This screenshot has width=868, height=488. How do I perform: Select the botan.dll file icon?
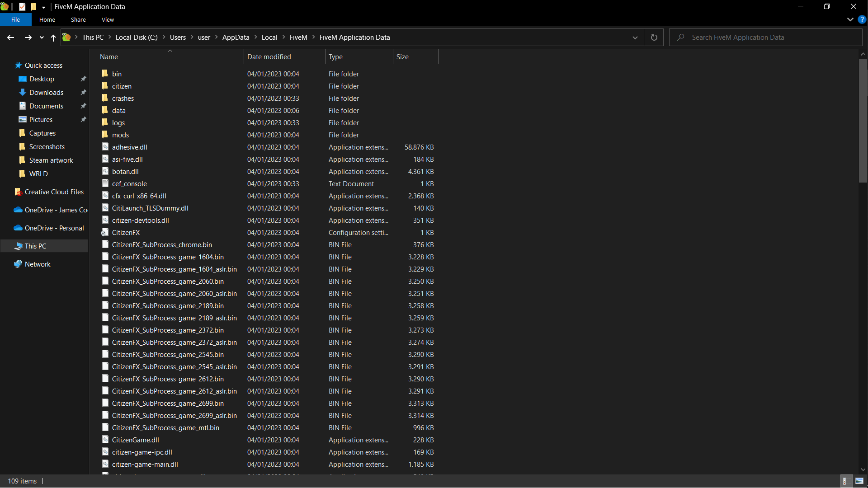[x=105, y=171]
